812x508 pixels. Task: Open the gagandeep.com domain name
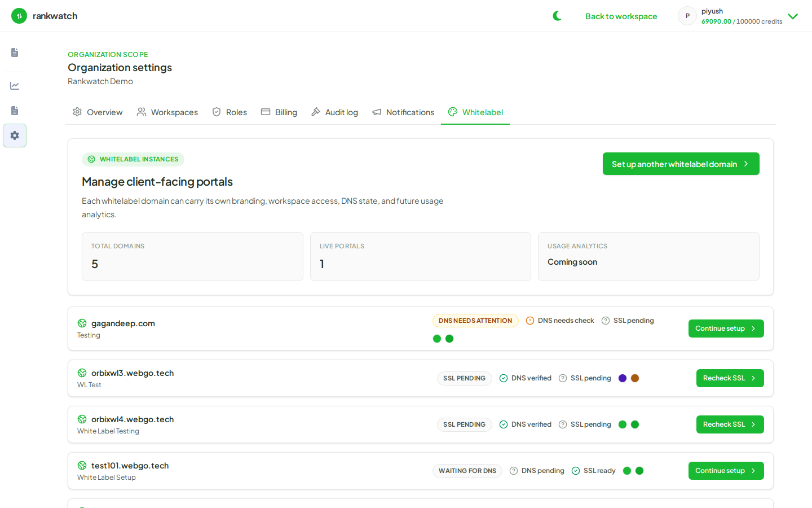123,323
